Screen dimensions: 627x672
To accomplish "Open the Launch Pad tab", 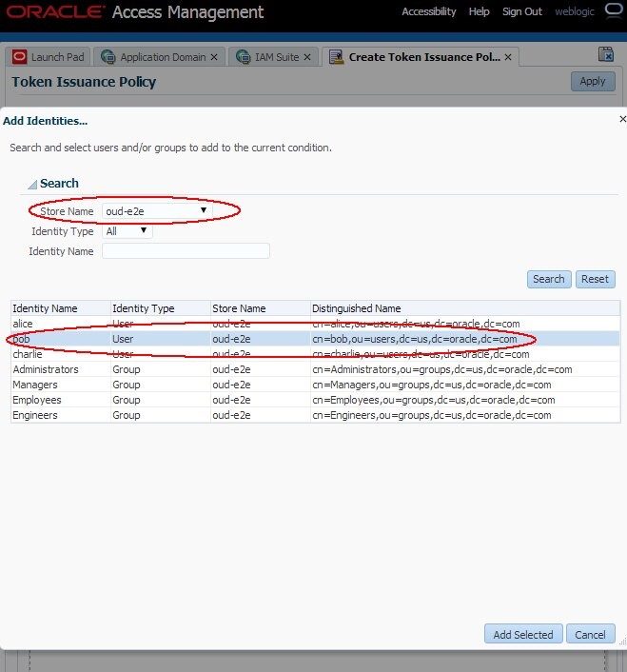I will click(48, 57).
